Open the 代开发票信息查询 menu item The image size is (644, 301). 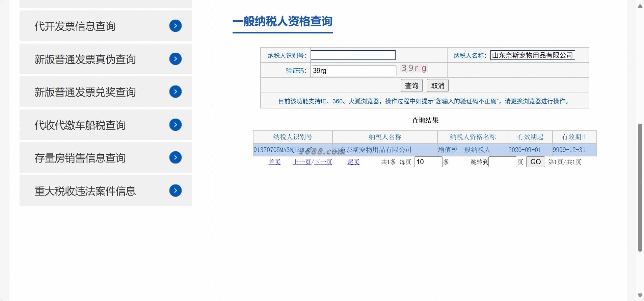pyautogui.click(x=106, y=26)
